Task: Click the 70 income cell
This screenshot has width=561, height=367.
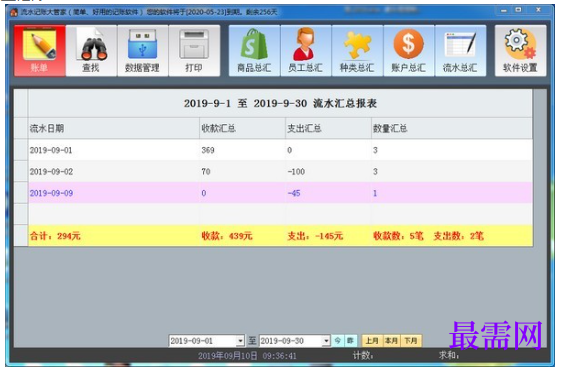Action: pyautogui.click(x=242, y=172)
